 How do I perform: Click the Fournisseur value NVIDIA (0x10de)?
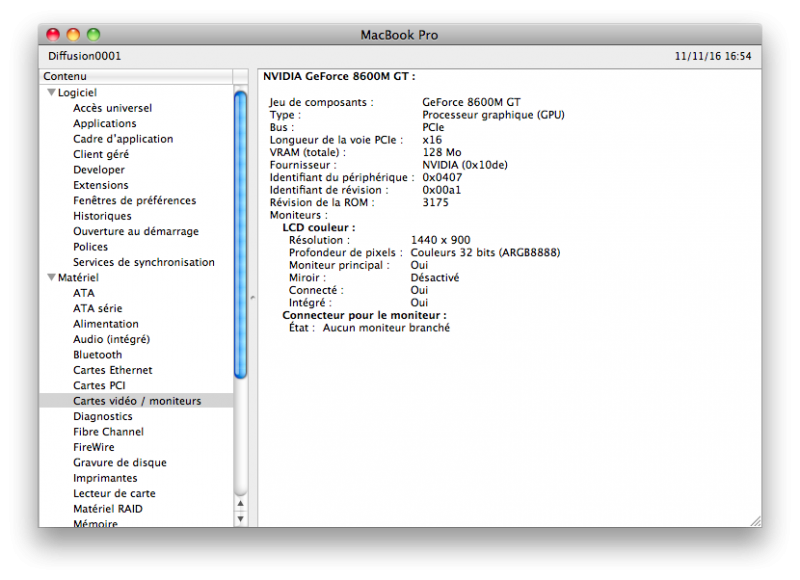pos(465,165)
